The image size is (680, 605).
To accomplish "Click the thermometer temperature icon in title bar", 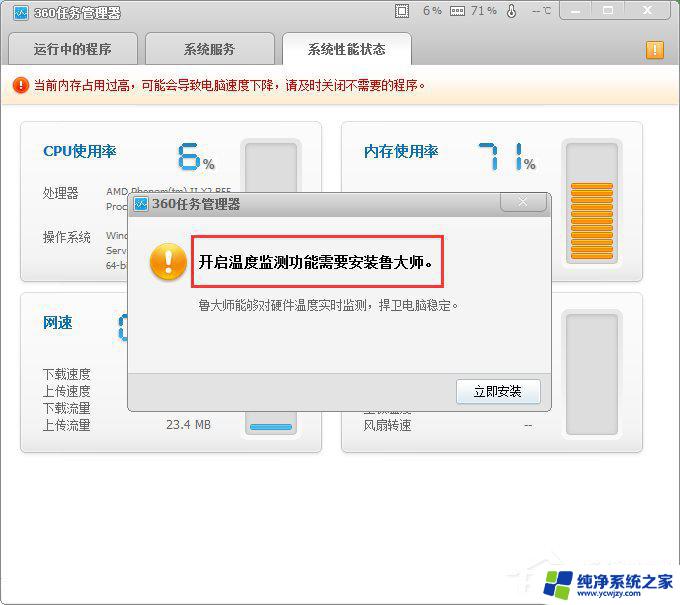I will pos(511,11).
